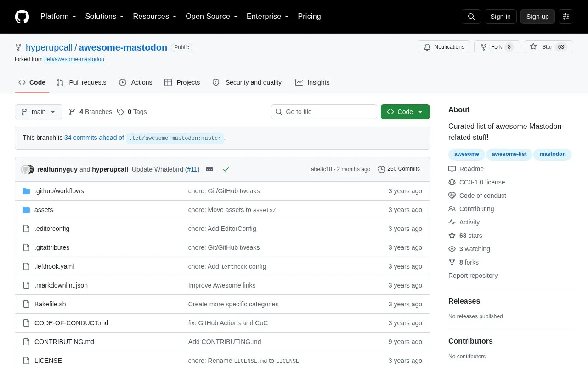Click the folder icon beside assets
Image resolution: width=588 pixels, height=368 pixels.
(26, 210)
